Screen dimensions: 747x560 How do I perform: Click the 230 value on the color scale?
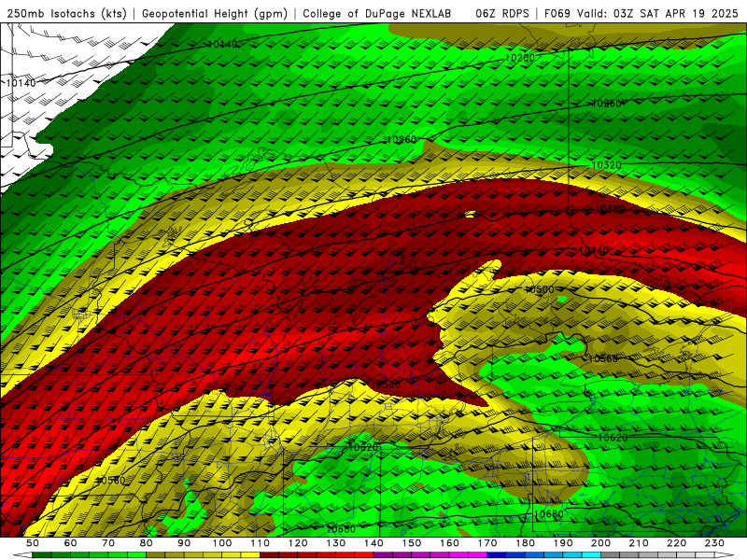tap(714, 543)
